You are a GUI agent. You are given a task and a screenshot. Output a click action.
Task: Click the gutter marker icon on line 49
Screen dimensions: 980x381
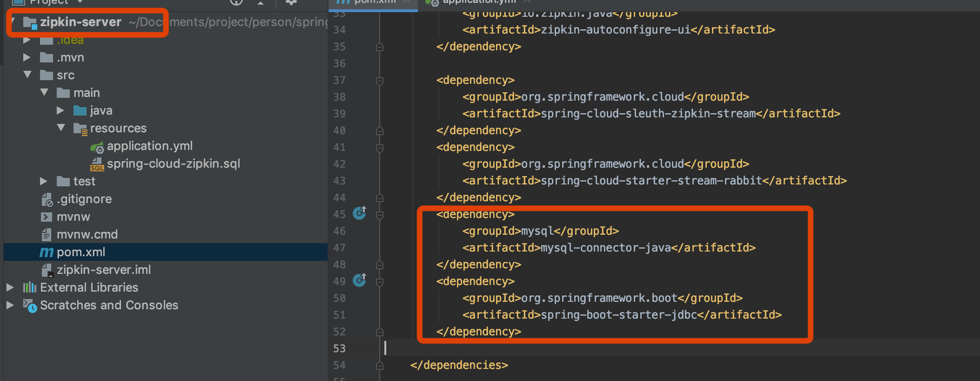(359, 280)
